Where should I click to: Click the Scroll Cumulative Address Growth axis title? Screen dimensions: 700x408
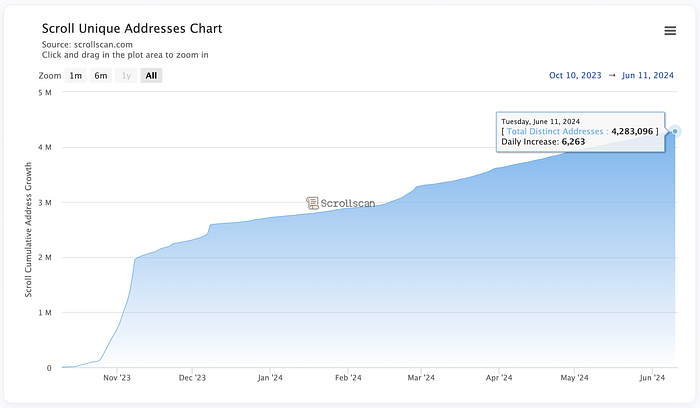pos(28,230)
